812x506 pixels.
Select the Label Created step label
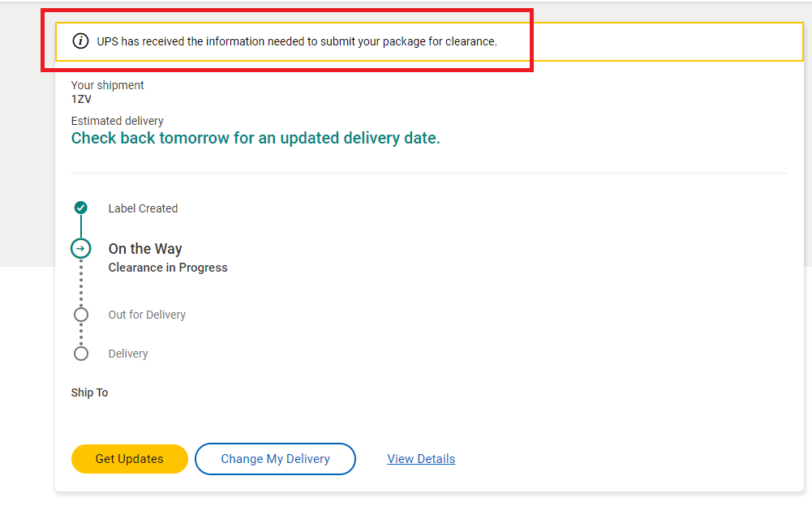[143, 208]
